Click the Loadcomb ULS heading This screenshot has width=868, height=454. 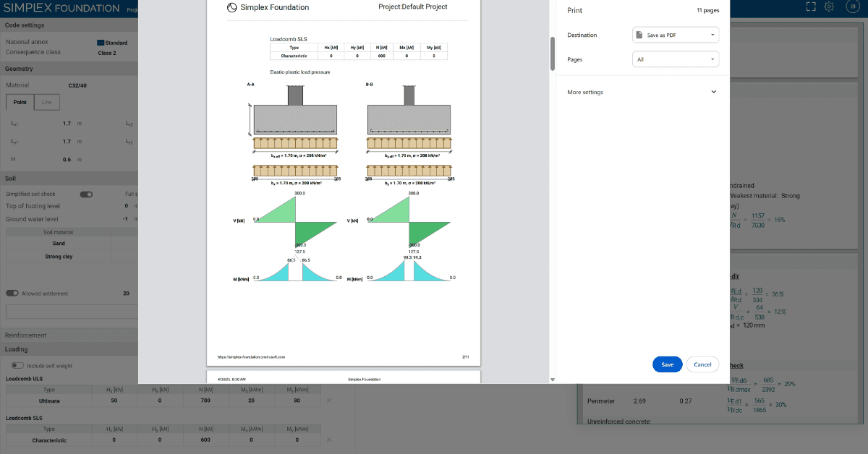(25, 379)
